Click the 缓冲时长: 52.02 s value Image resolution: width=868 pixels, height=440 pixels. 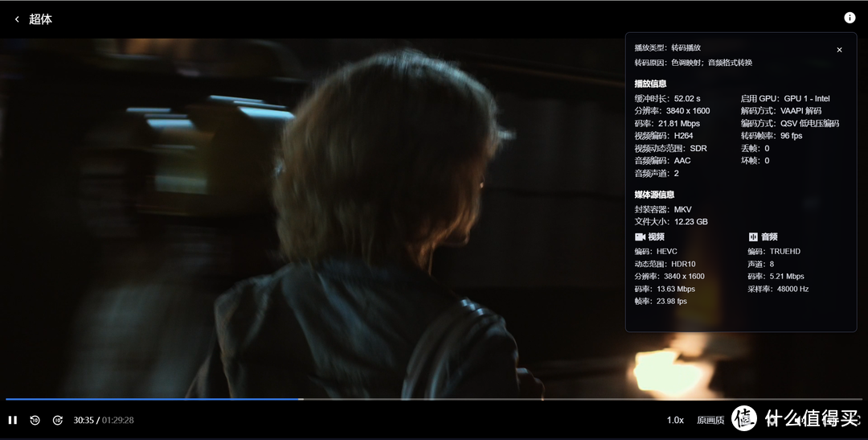click(x=667, y=99)
